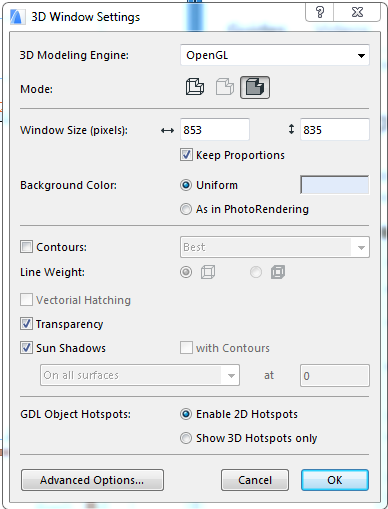This screenshot has width=388, height=509.
Task: Select the Wireframe mode icon
Action: (195, 87)
